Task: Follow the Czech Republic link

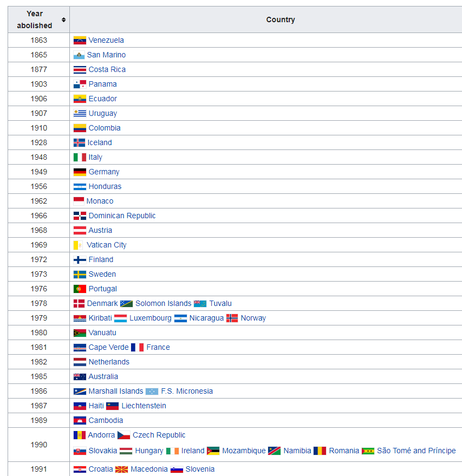Action: (159, 435)
